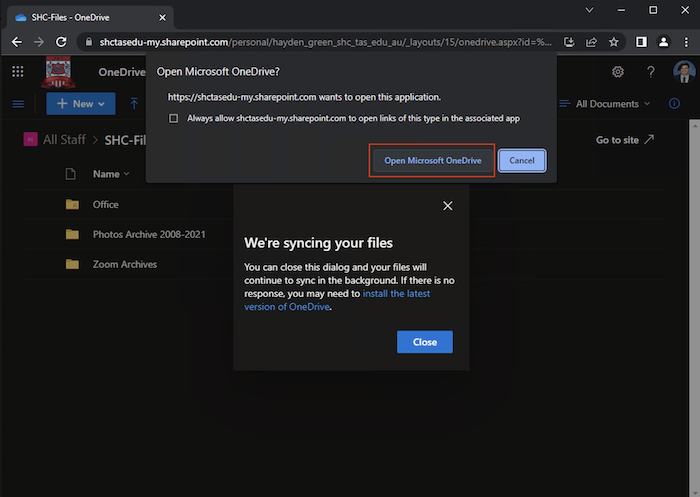Cancel the open application prompt
This screenshot has width=700, height=497.
(522, 160)
